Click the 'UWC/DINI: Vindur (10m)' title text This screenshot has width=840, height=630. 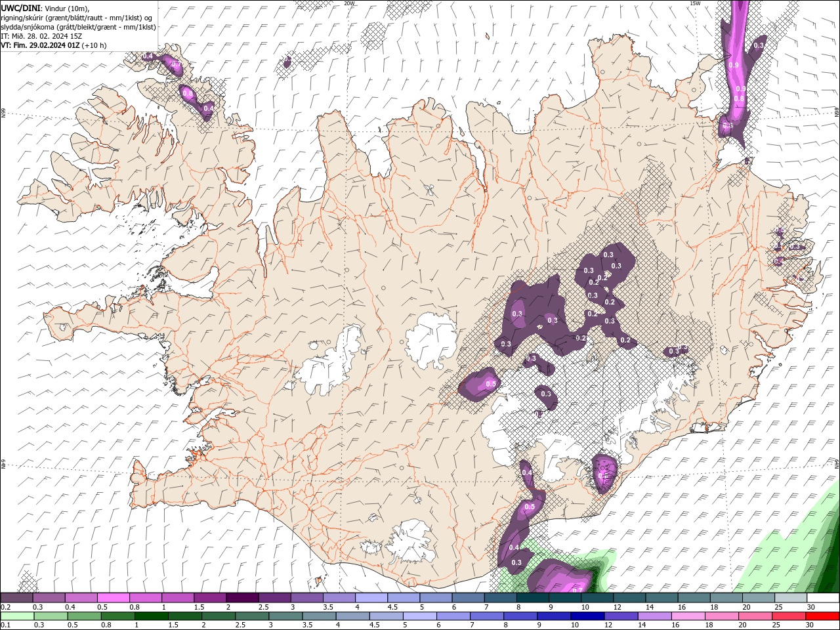pyautogui.click(x=45, y=8)
